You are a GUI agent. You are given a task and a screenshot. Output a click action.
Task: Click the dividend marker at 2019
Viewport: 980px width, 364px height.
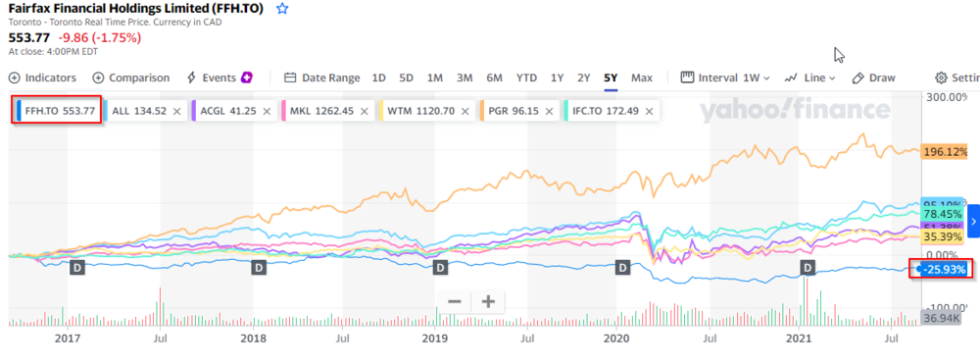tap(441, 268)
